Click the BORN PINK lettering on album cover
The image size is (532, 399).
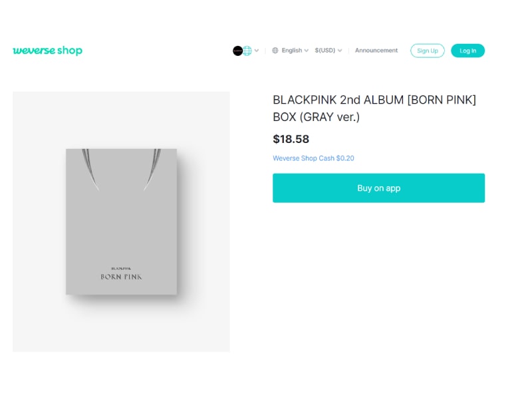click(121, 277)
